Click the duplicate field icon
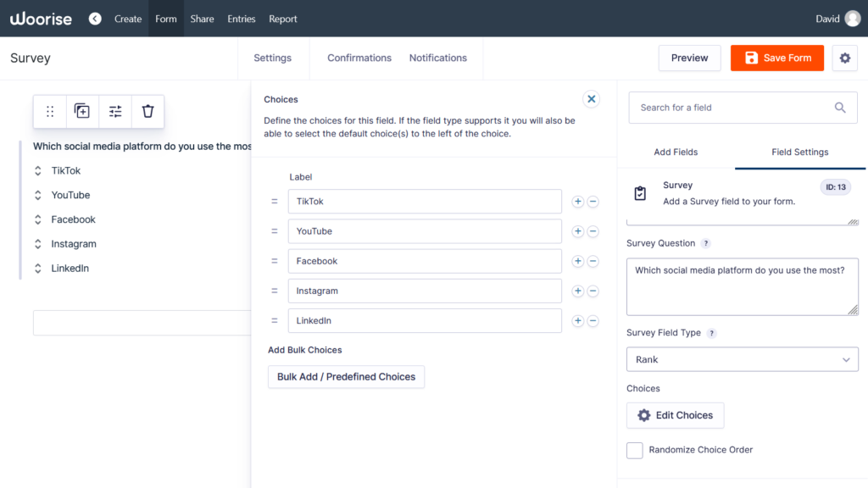Viewport: 868px width, 488px height. point(82,111)
